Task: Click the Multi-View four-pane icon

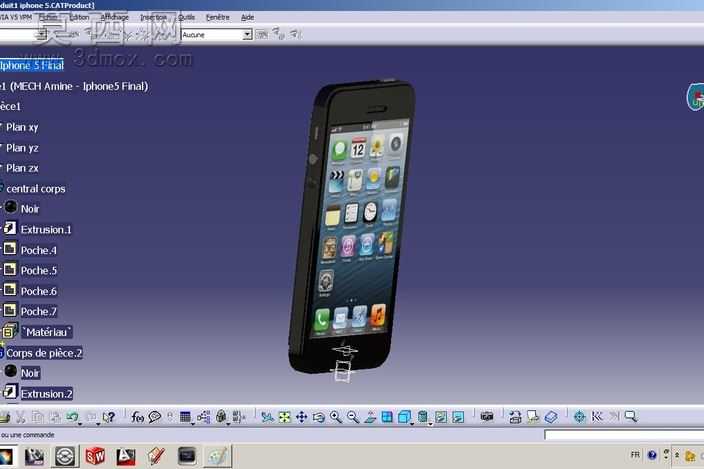Action: pyautogui.click(x=387, y=417)
